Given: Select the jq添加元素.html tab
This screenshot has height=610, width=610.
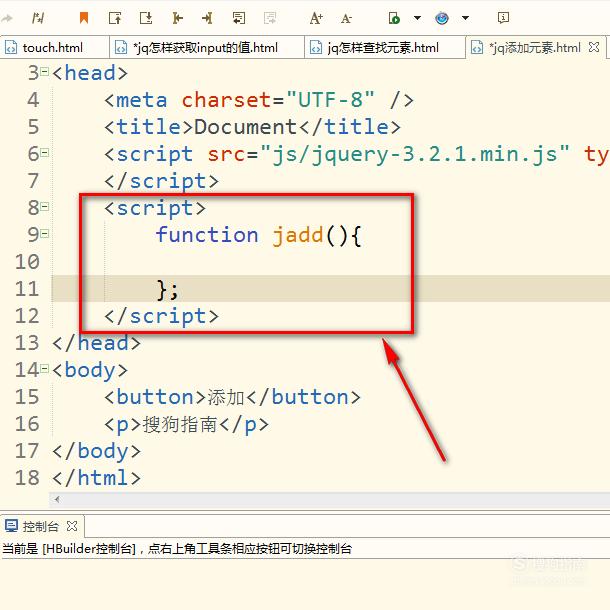Looking at the screenshot, I should click(x=535, y=48).
